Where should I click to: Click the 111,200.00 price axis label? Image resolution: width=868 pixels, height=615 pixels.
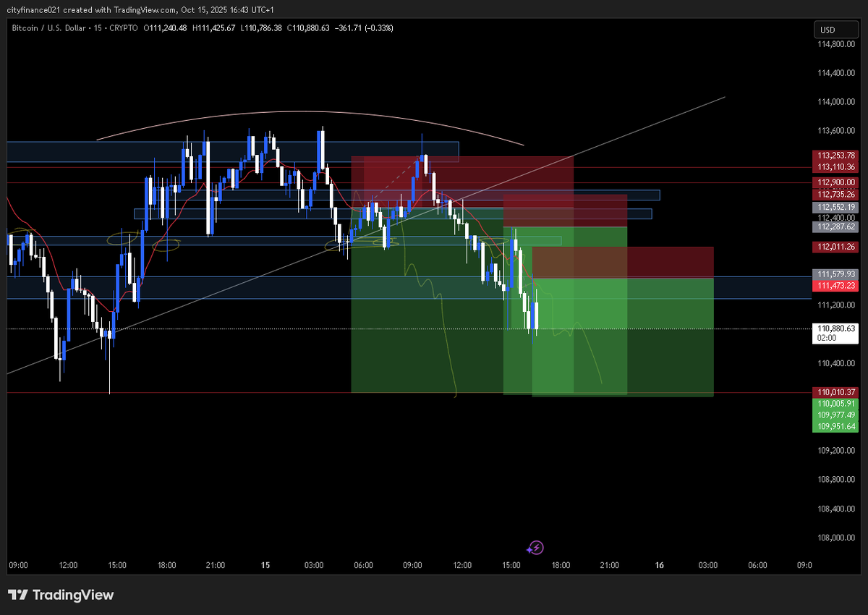835,305
